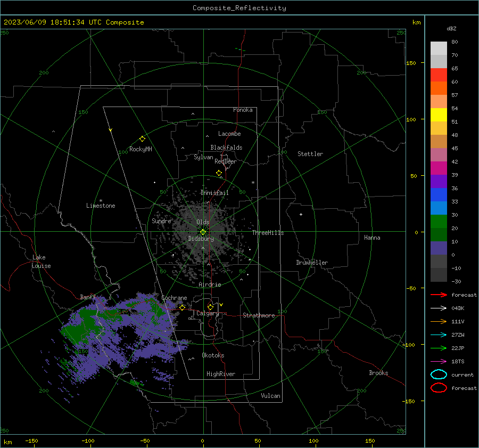Viewport: 479px width, 448px height.
Task: Click the Drumheller label
Action: point(312,263)
